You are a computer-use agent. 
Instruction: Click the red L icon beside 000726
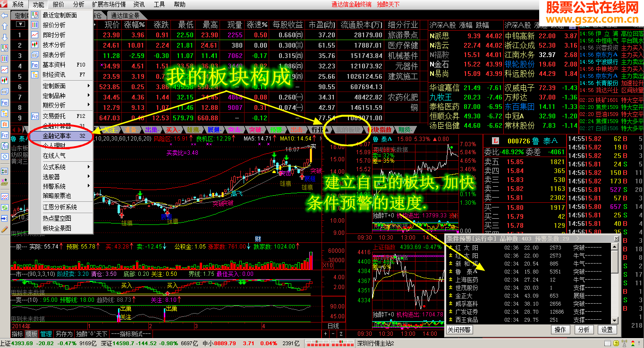point(495,141)
